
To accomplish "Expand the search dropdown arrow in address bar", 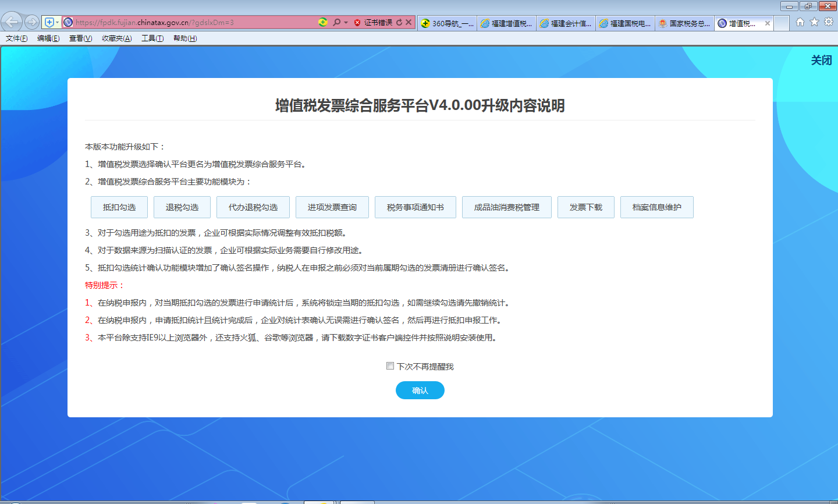I will 346,23.
